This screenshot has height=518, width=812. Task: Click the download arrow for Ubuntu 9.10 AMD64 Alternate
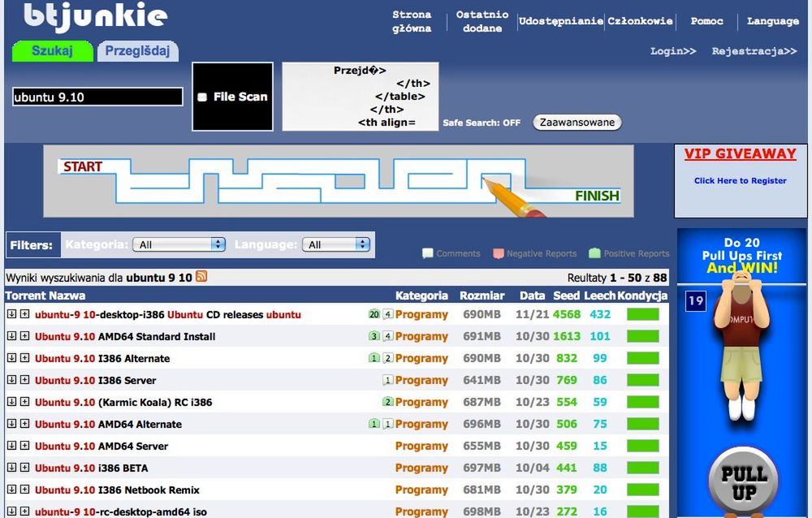[11, 423]
